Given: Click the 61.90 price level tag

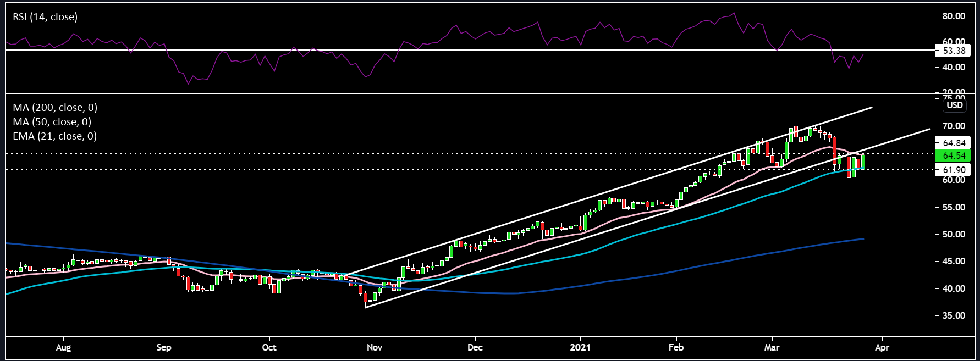Looking at the screenshot, I should coord(954,170).
